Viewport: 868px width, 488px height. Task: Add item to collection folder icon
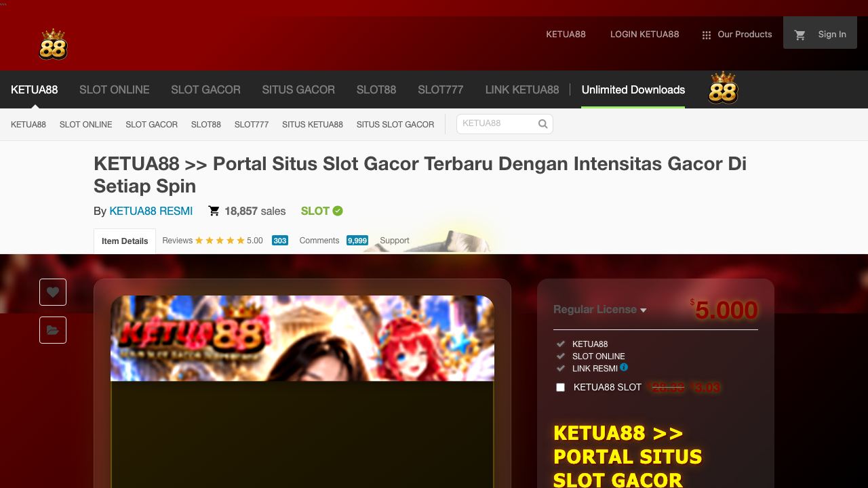tap(53, 330)
